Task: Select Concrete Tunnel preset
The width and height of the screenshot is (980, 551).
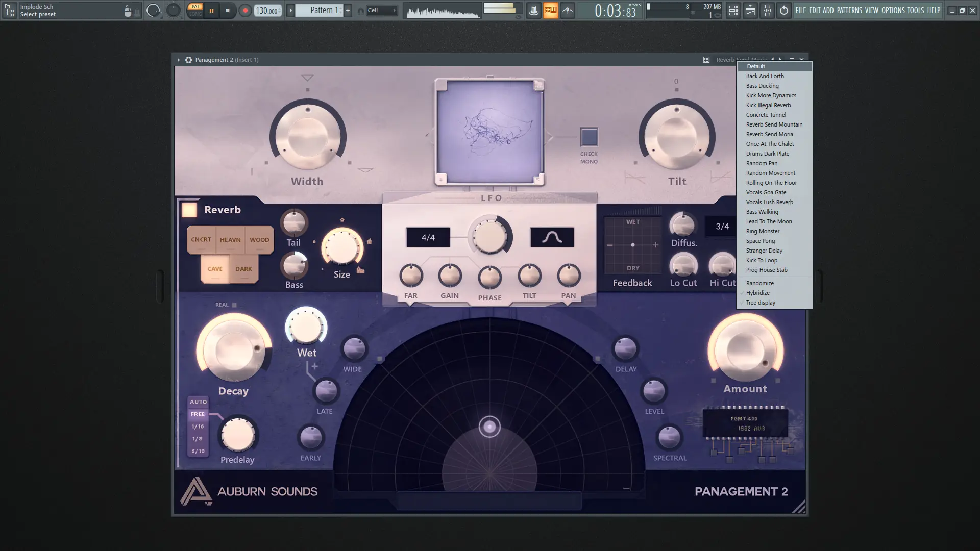Action: pyautogui.click(x=766, y=115)
